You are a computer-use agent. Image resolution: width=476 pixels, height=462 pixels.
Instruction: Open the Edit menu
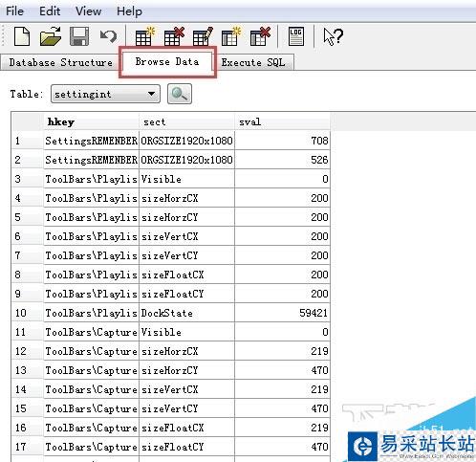[x=50, y=11]
